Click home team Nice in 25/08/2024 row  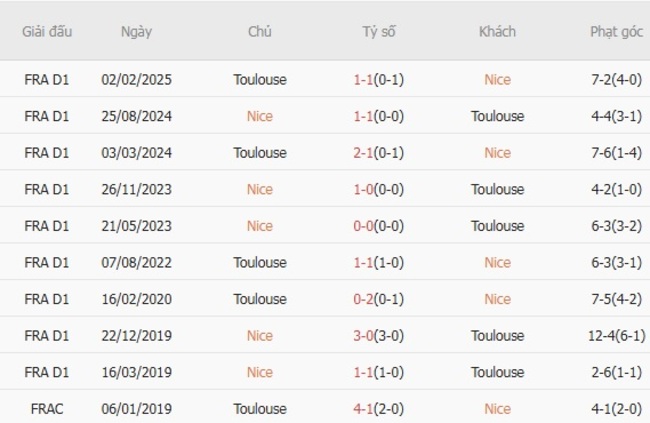pos(259,116)
